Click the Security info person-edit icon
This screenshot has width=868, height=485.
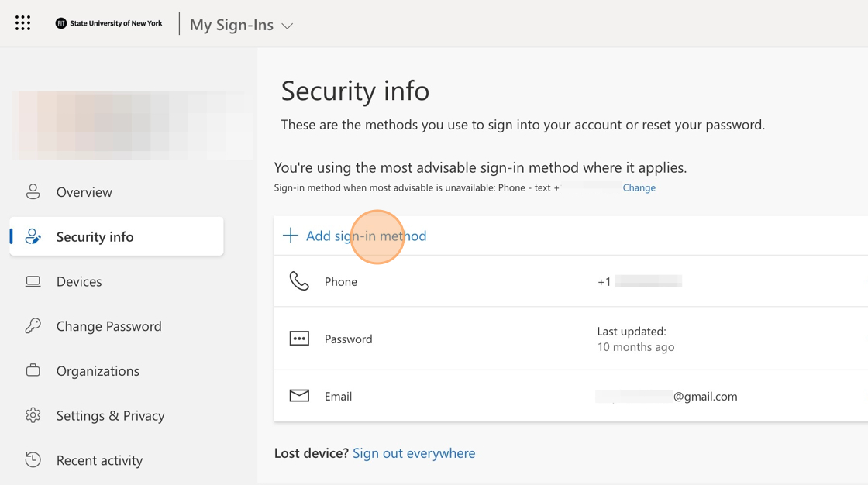click(x=33, y=236)
